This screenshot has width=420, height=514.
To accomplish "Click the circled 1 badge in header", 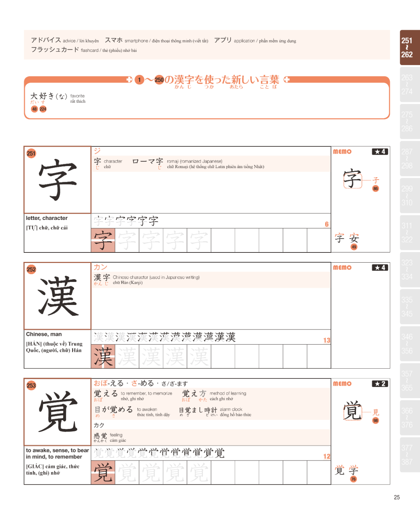I will point(139,80).
